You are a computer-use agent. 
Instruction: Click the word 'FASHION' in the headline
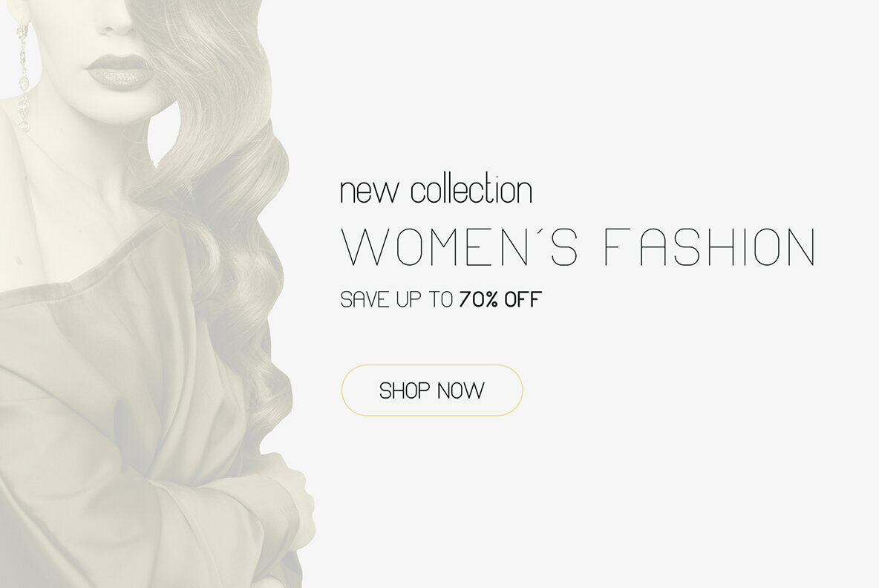pos(710,246)
